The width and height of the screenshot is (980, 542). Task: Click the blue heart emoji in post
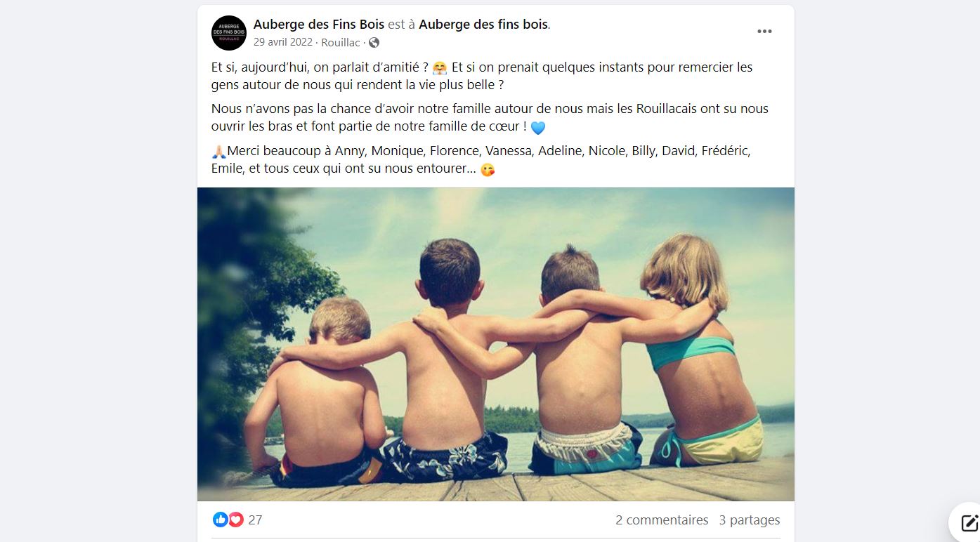pos(538,128)
